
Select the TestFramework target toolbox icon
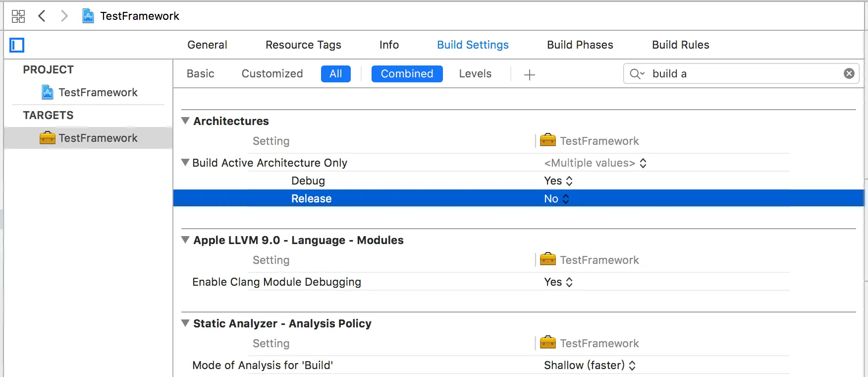pyautogui.click(x=48, y=138)
